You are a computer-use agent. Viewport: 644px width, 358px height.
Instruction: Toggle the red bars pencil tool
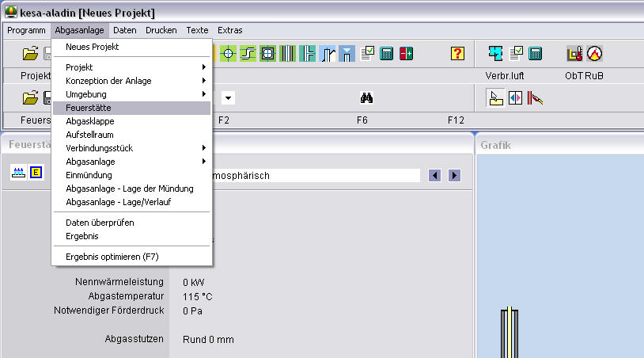point(535,98)
